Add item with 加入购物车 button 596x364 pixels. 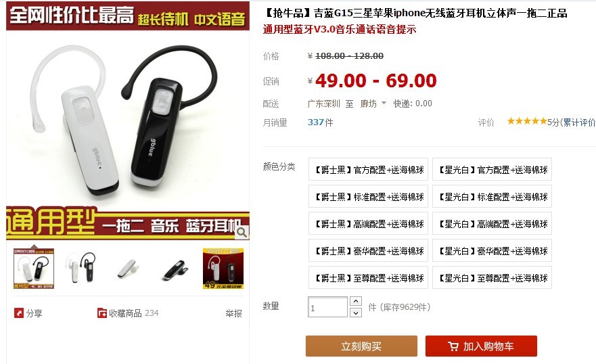tap(481, 346)
